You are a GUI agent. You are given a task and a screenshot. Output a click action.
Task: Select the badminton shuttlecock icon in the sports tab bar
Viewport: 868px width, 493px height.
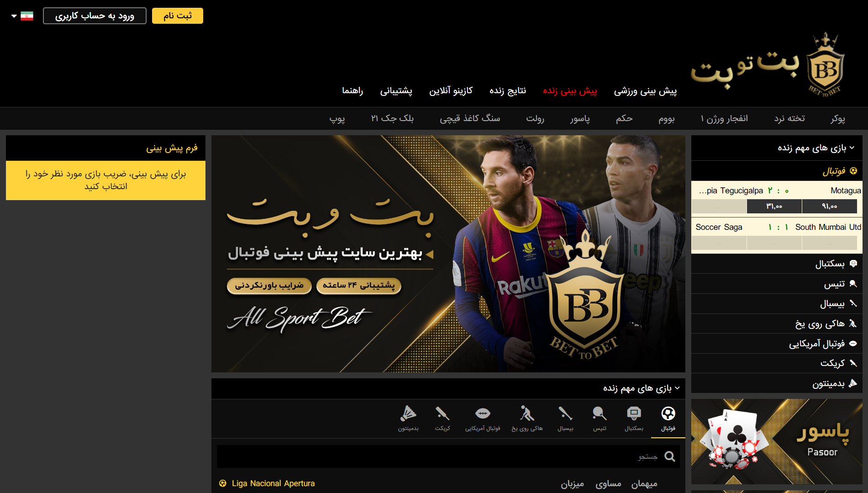(x=408, y=413)
